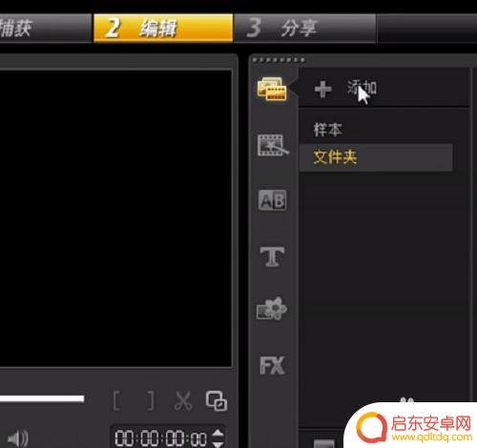
Task: Click the plus icon beside 添加
Action: click(x=323, y=89)
